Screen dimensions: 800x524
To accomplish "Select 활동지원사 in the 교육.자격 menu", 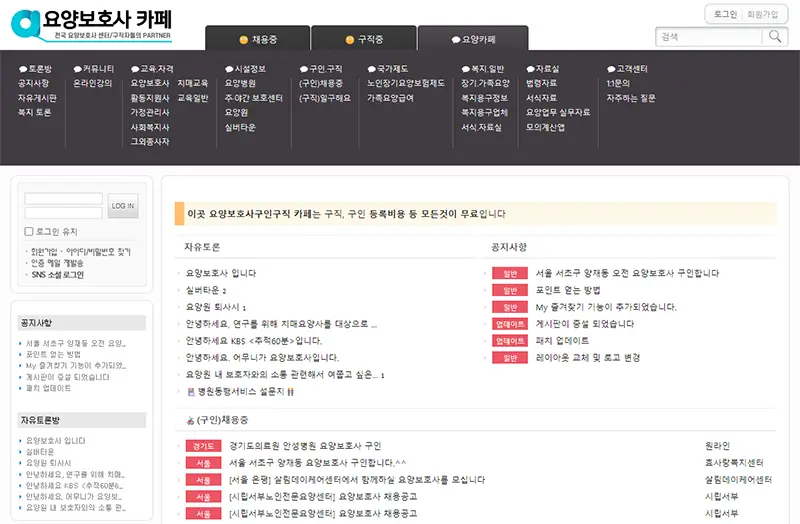I will pyautogui.click(x=150, y=98).
